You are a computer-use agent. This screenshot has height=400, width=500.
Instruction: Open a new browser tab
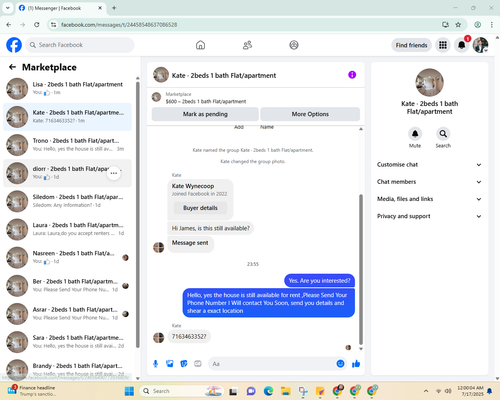pyautogui.click(x=114, y=8)
